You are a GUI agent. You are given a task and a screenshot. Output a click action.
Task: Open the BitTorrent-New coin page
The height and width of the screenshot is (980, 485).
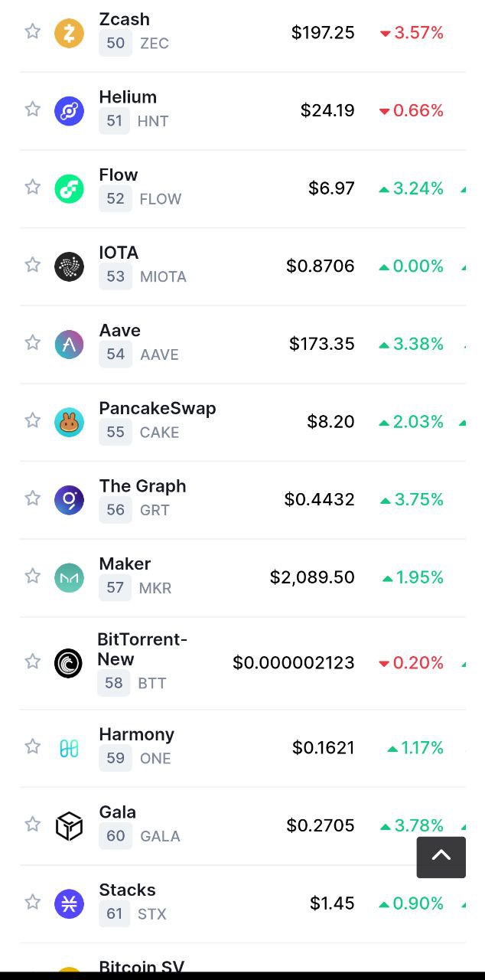[x=142, y=649]
